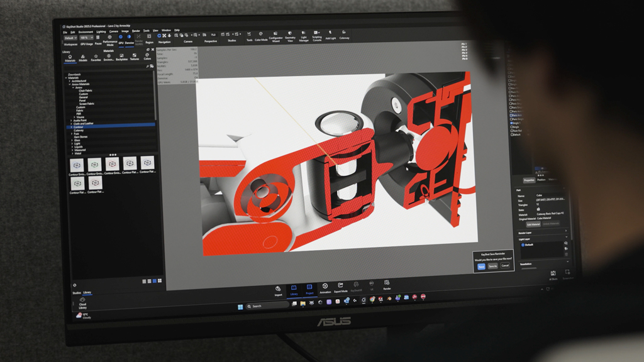Click Edit Material in the Project panel
Image resolution: width=644 pixels, height=362 pixels.
point(533,224)
